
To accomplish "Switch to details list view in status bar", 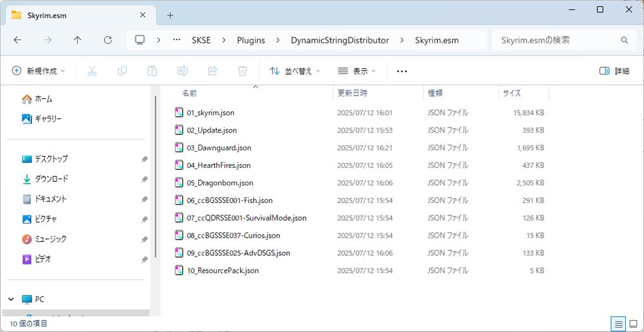I will 618,323.
